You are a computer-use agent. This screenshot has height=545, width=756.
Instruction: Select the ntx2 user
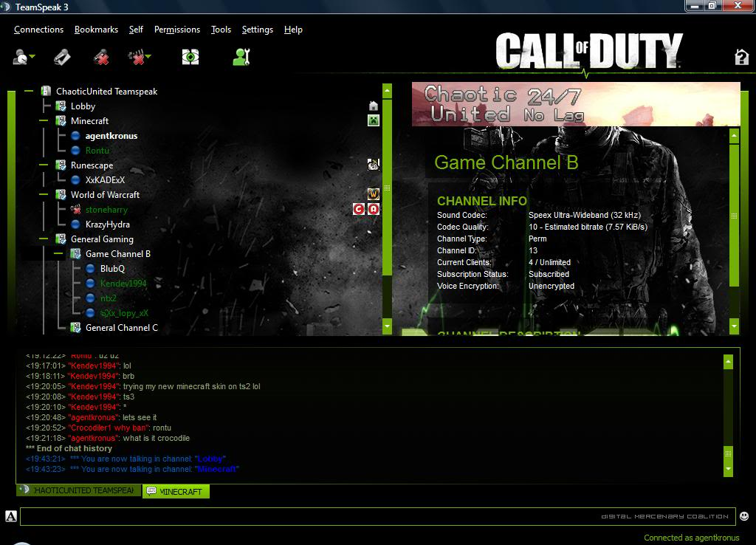click(x=108, y=298)
